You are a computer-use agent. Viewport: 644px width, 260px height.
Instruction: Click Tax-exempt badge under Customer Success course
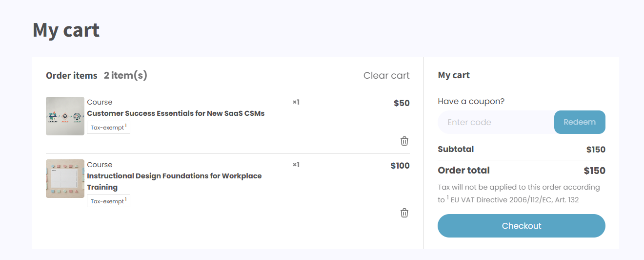pos(108,127)
